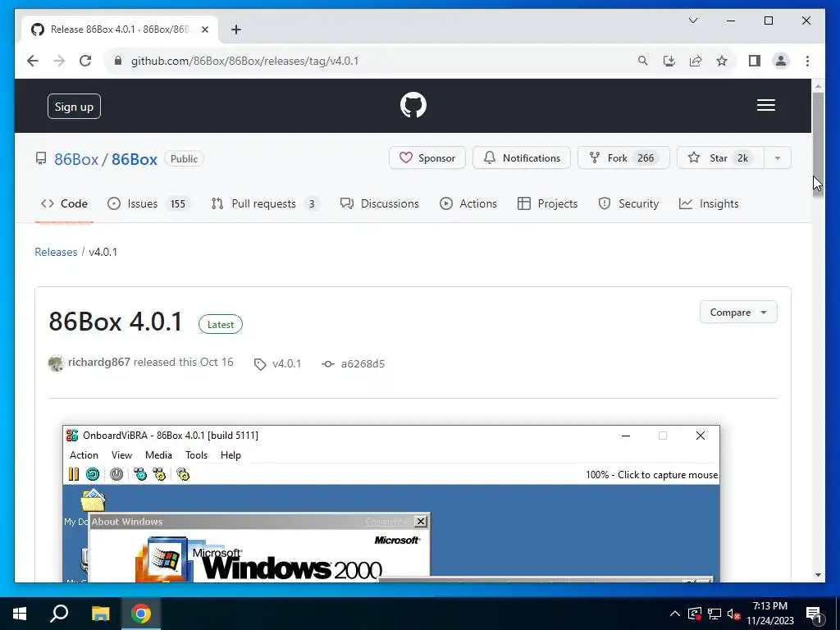Click the Releases breadcrumb link
Screen dimensions: 840x630
56,252
